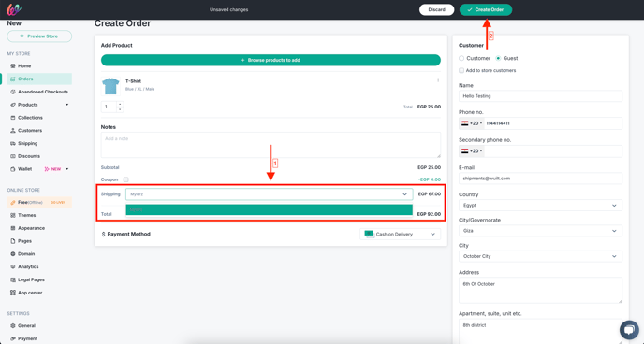Screen dimensions: 644x344
Task: Click the Customers person icon
Action: pos(13,130)
